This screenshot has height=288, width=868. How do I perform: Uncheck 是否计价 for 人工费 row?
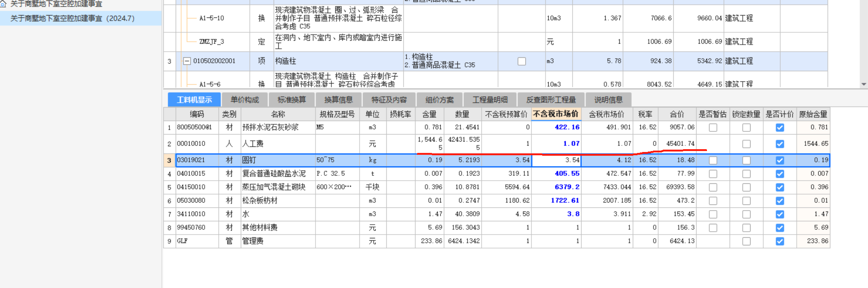pos(780,144)
